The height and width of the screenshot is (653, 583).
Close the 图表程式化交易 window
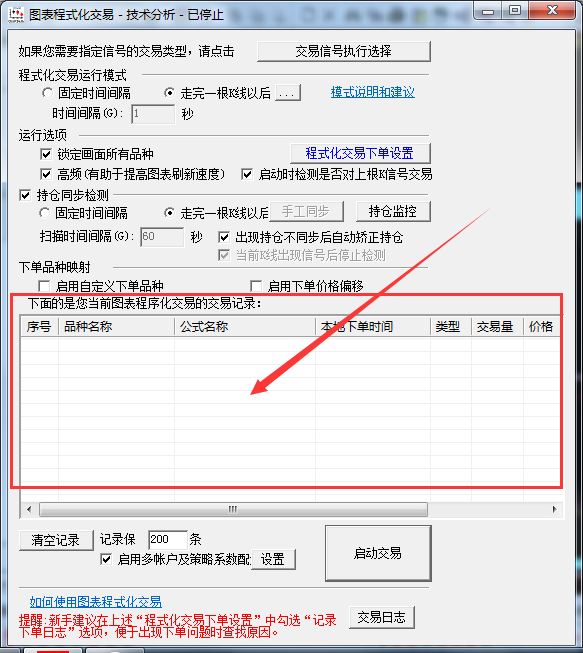pyautogui.click(x=552, y=10)
